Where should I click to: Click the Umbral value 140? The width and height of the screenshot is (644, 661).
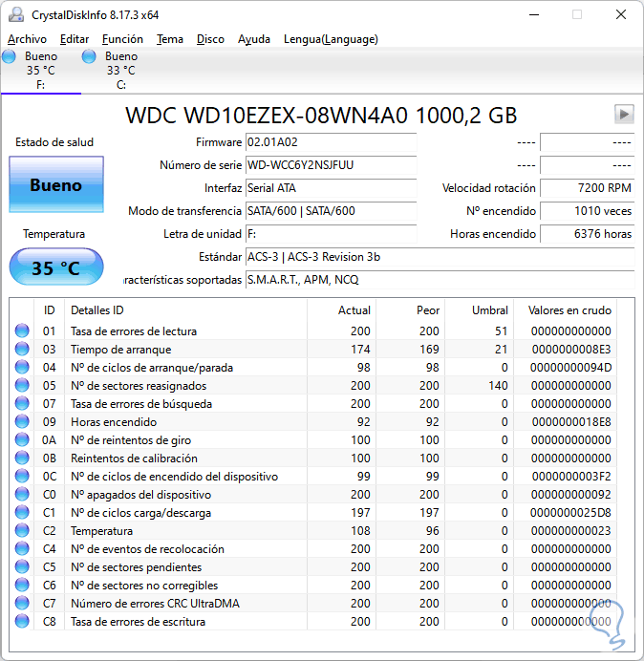498,386
